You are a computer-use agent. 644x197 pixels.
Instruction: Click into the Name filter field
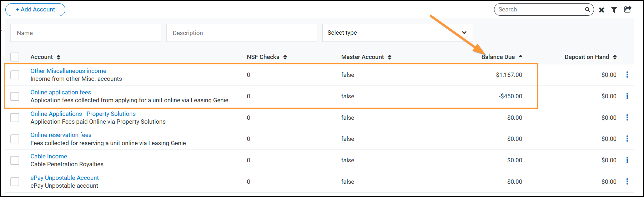86,33
